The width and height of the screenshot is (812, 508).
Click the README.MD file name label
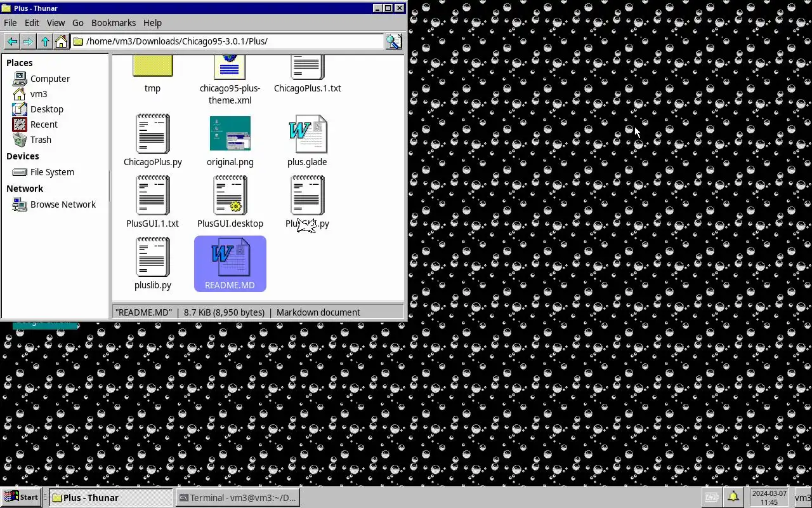pos(230,285)
